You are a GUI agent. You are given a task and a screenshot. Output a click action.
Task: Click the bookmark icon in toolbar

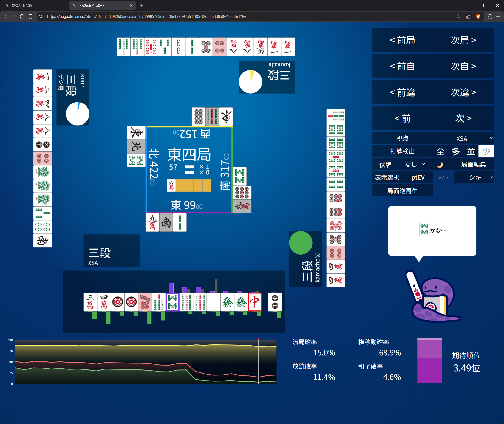click(30, 16)
